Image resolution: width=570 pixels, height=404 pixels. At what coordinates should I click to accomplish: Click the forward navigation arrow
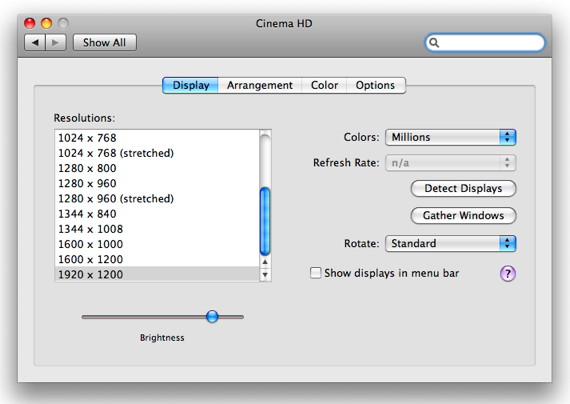pyautogui.click(x=56, y=43)
